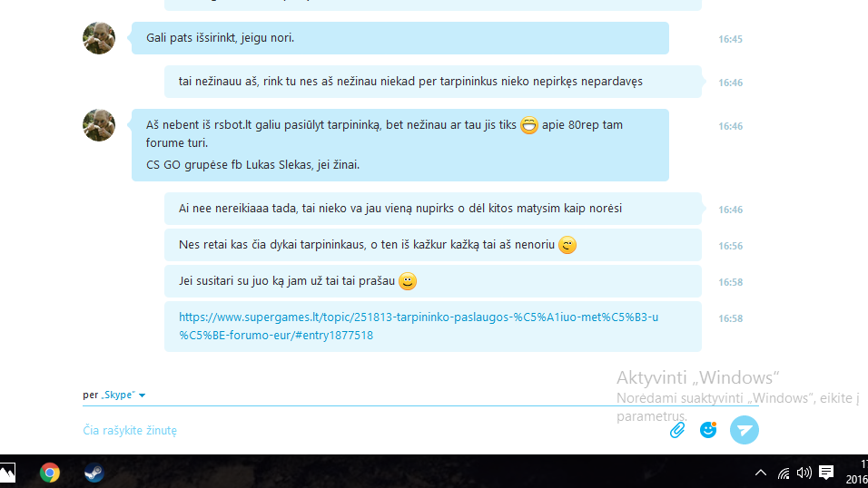Click the 16:45 message timestamp

[730, 39]
